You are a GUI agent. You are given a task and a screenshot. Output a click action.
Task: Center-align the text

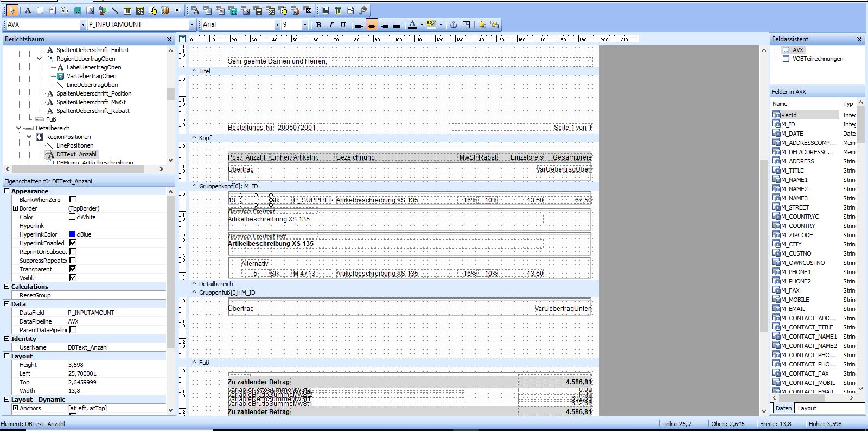[x=372, y=24]
